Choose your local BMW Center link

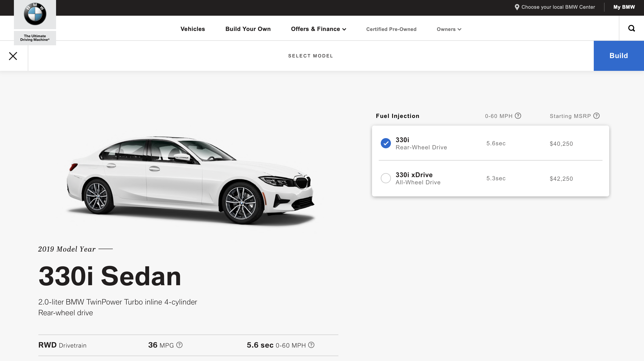click(558, 7)
